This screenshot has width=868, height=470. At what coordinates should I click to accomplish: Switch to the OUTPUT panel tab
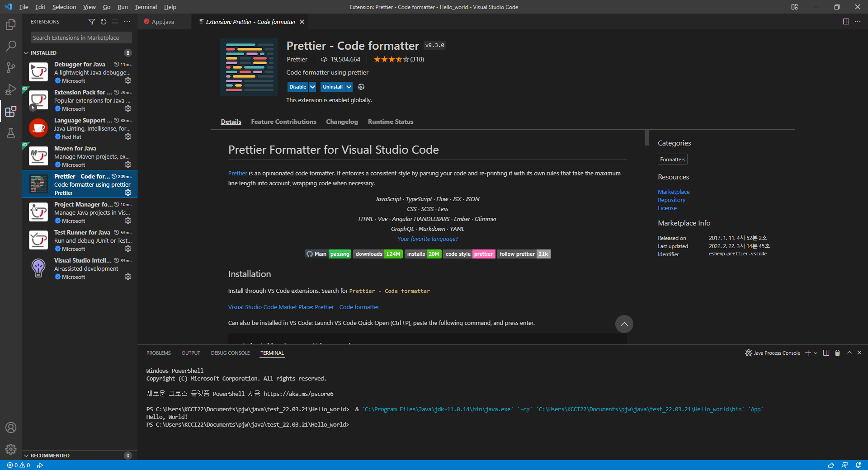[191, 353]
